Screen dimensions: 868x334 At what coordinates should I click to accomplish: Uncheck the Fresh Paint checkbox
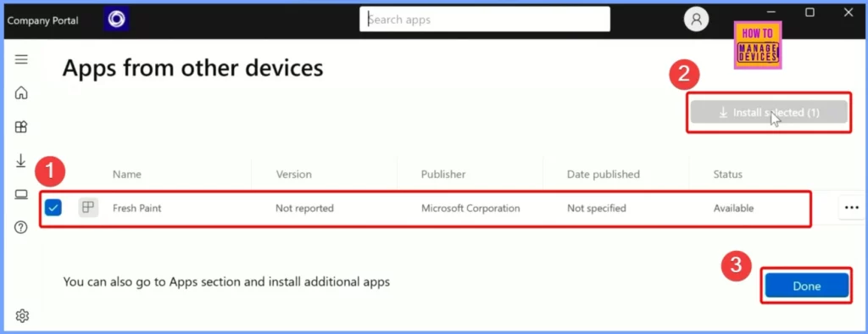[x=53, y=208]
